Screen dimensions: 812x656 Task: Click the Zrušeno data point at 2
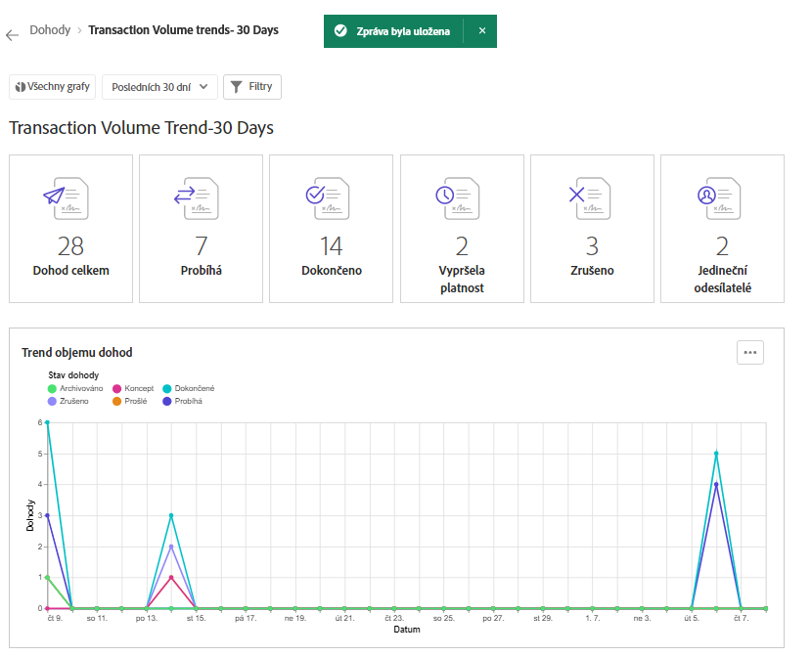click(x=171, y=547)
